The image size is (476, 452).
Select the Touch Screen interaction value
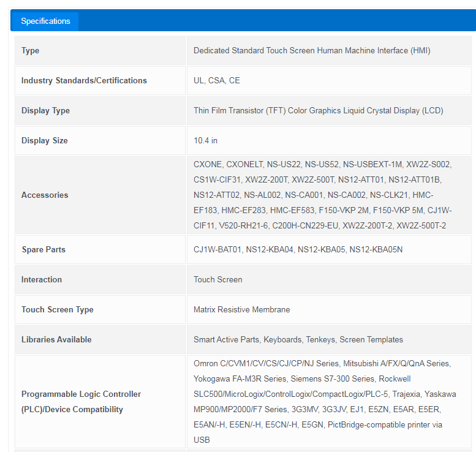coord(217,280)
